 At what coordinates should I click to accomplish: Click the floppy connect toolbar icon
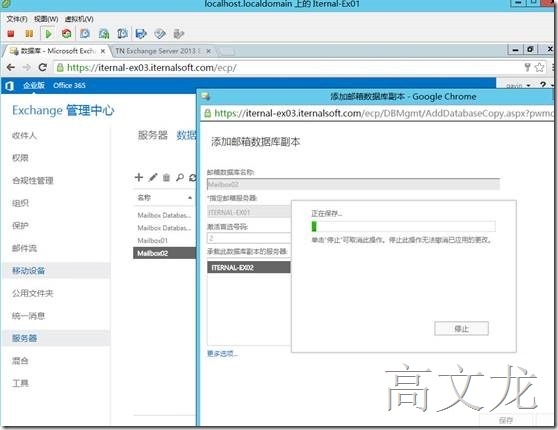click(x=141, y=34)
